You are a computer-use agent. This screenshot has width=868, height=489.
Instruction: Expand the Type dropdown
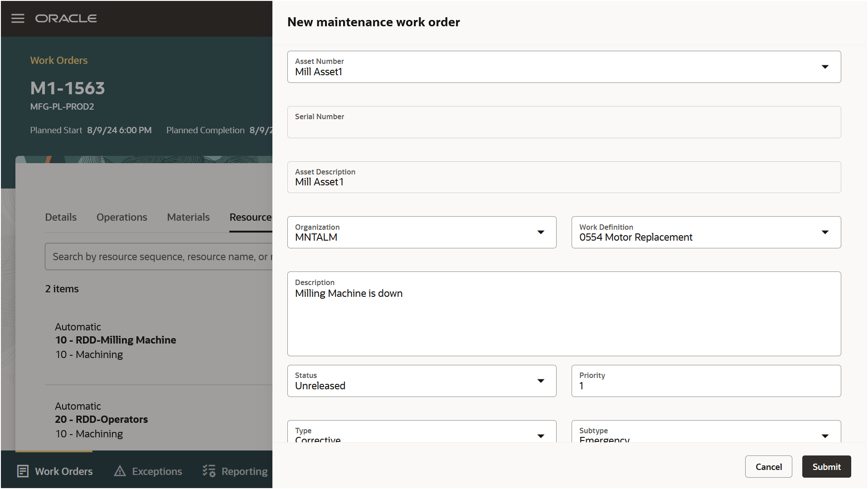[x=541, y=436]
